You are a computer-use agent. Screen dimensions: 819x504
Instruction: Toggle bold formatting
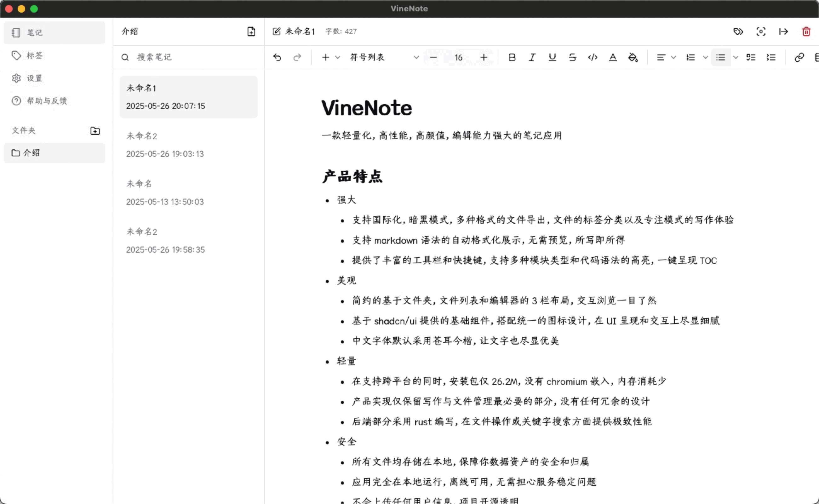(x=512, y=57)
